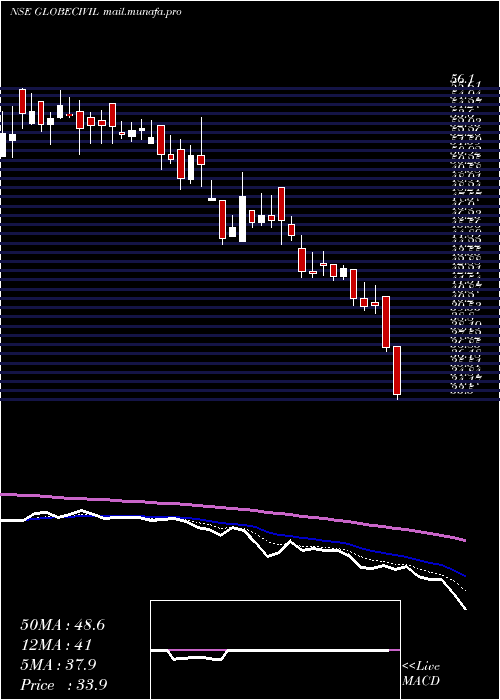Click the 12MA : 41 label

click(x=56, y=645)
